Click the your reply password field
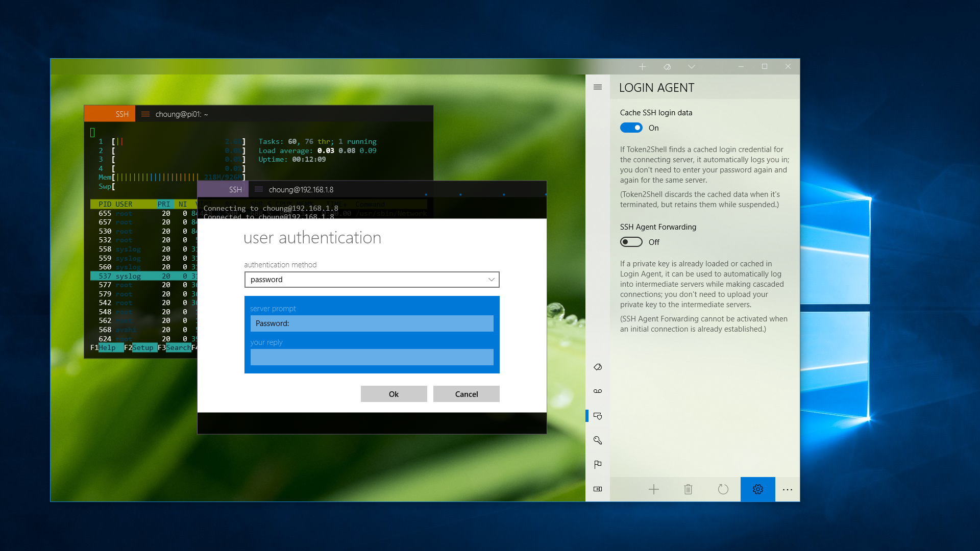This screenshot has height=551, width=980. click(x=372, y=357)
